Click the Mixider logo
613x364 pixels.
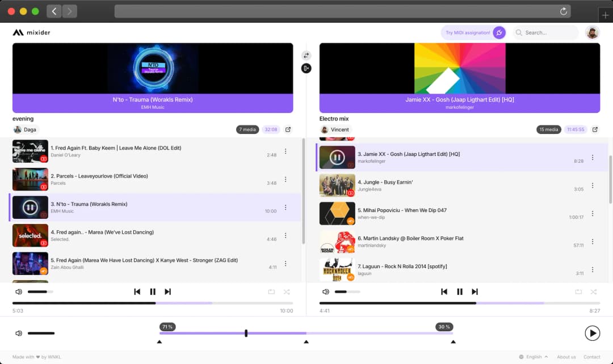(x=31, y=32)
